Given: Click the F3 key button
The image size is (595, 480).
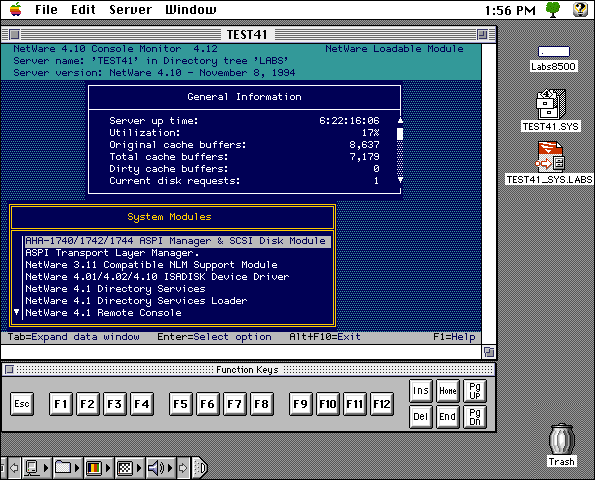Looking at the screenshot, I should point(115,404).
